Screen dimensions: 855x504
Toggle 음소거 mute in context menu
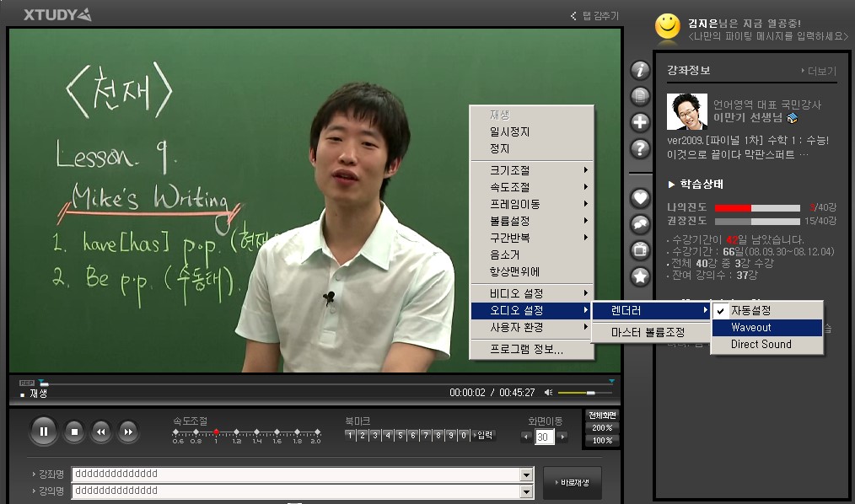coord(505,255)
